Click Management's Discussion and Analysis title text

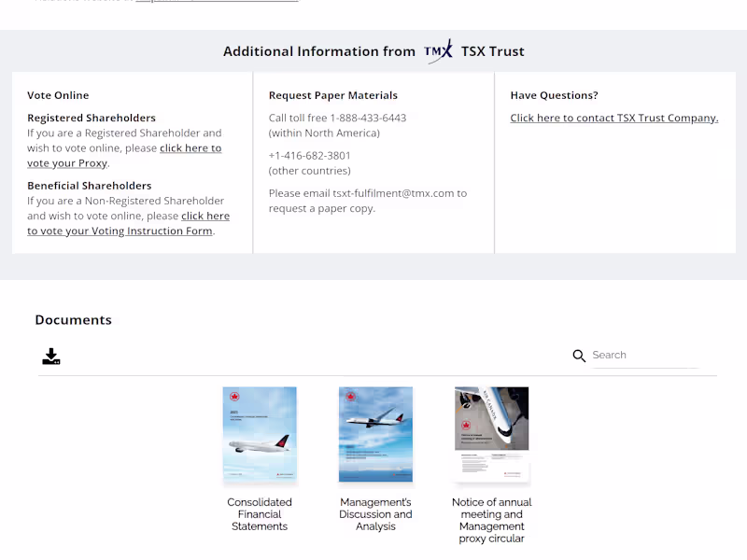click(375, 514)
